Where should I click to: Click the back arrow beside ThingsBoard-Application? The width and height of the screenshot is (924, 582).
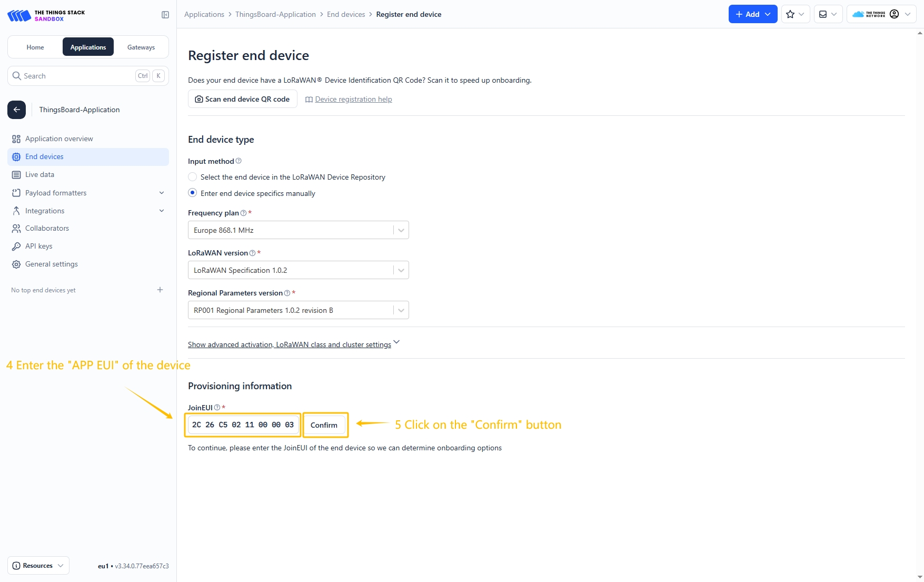(16, 110)
